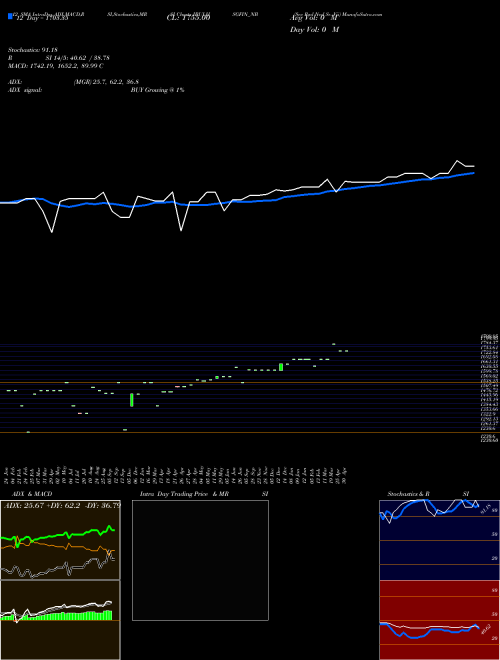Open the red RSI chart panel
Viewport: 500px width, 660px height.
tap(439, 620)
